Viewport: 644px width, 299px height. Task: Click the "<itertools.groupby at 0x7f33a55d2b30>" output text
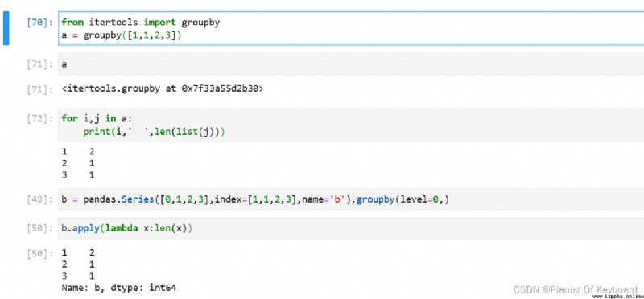tap(163, 88)
